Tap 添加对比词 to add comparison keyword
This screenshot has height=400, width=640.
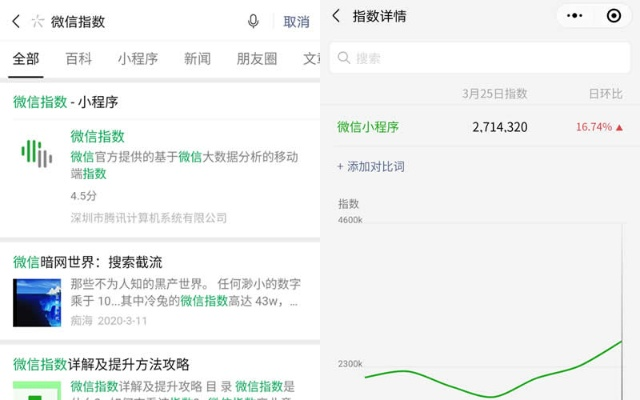click(x=370, y=166)
